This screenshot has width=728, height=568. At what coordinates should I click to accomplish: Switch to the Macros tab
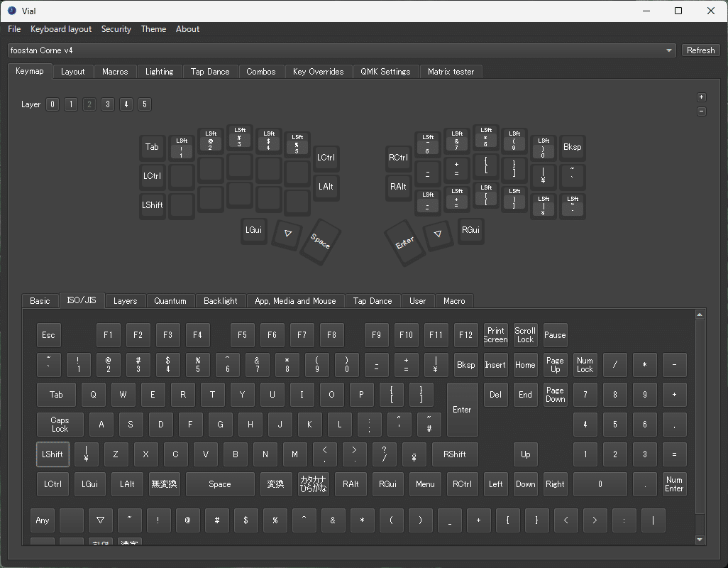tap(115, 72)
